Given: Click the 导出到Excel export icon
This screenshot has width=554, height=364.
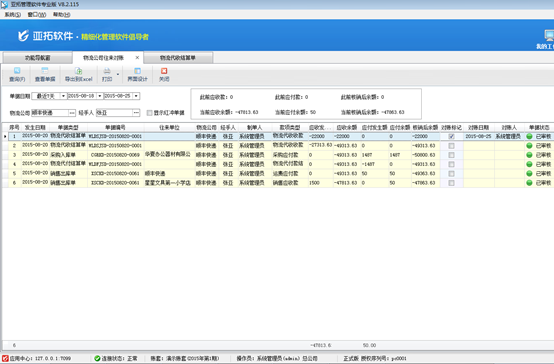Looking at the screenshot, I should point(78,71).
